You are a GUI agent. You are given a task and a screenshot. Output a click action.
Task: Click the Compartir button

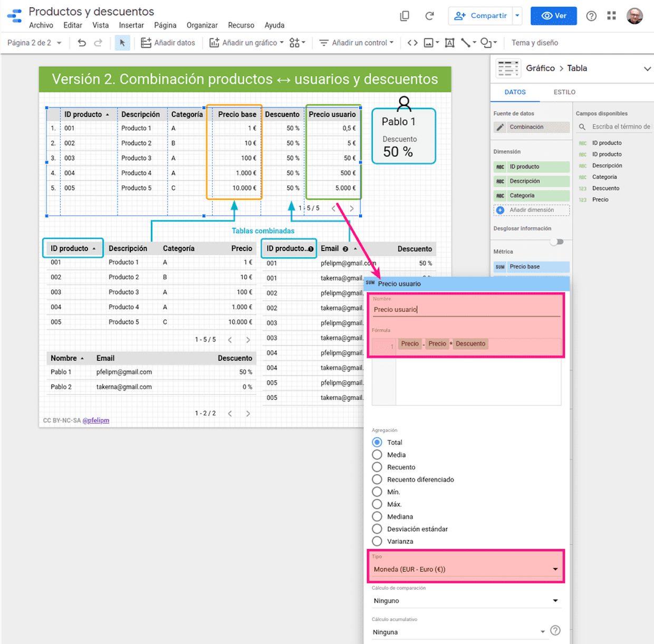pos(480,16)
